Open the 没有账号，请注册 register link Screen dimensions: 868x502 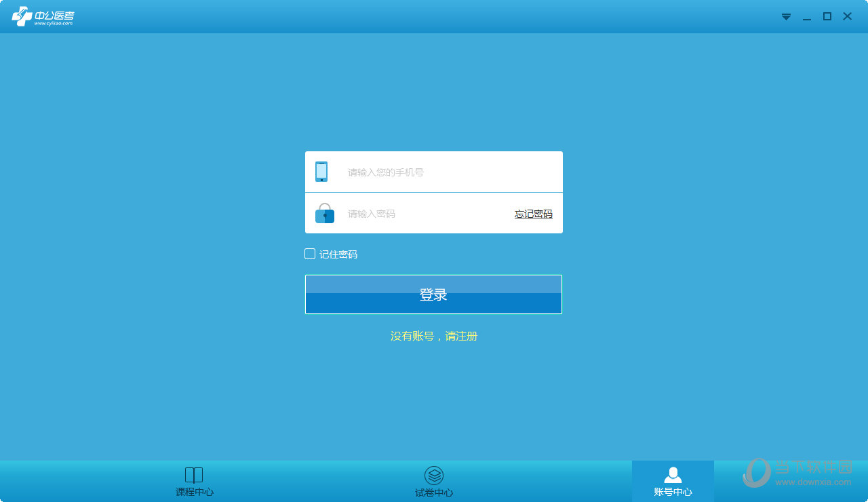tap(434, 336)
